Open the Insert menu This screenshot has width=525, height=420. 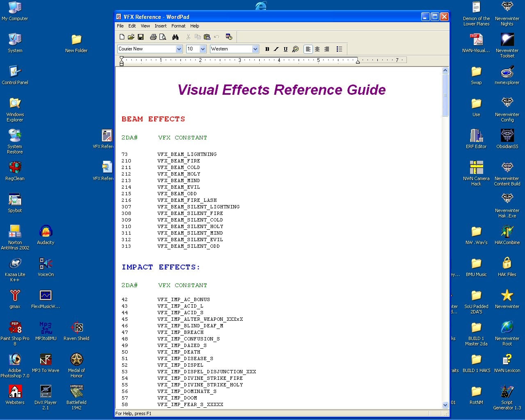pos(160,26)
